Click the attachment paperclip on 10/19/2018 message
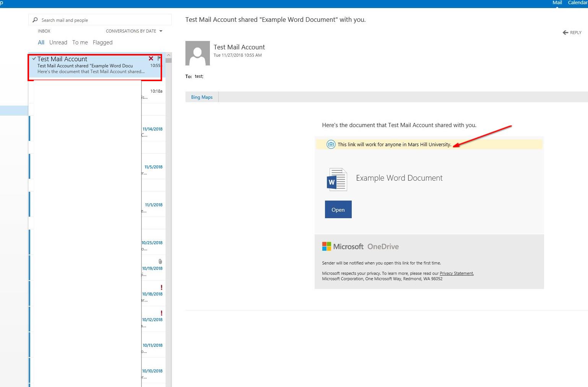Screen dimensions: 588x387 (160, 261)
